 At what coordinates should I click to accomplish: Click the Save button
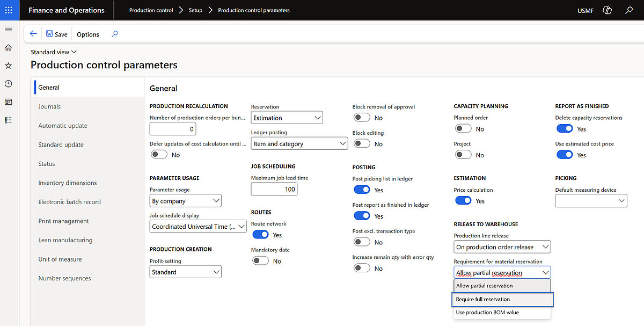coord(56,33)
